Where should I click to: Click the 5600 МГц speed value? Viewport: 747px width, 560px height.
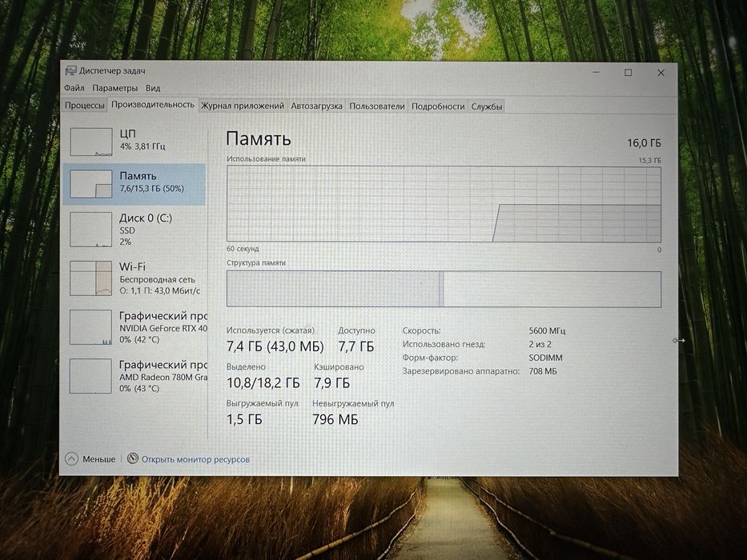(x=547, y=330)
